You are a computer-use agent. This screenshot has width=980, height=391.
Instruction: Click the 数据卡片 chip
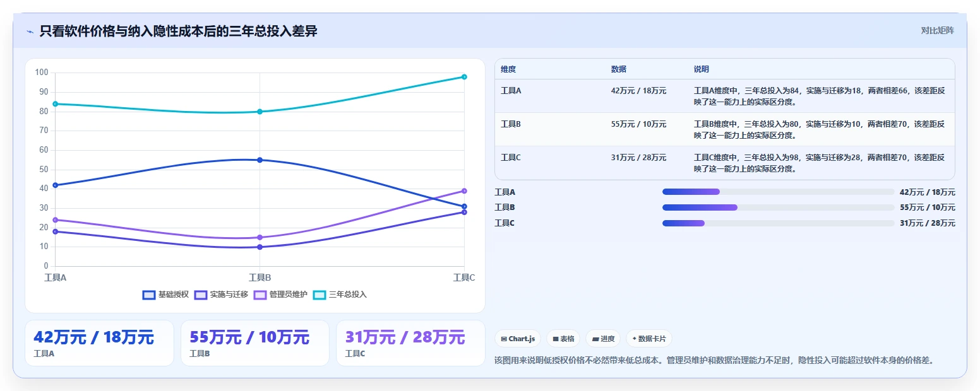click(x=649, y=339)
